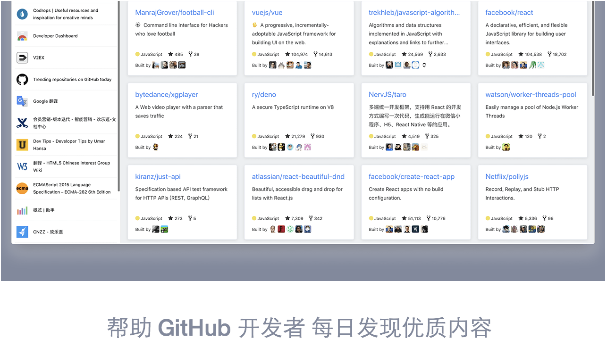Image resolution: width=607 pixels, height=364 pixels.
Task: Click the Developer Dashboard Chrome icon
Action: (x=22, y=36)
